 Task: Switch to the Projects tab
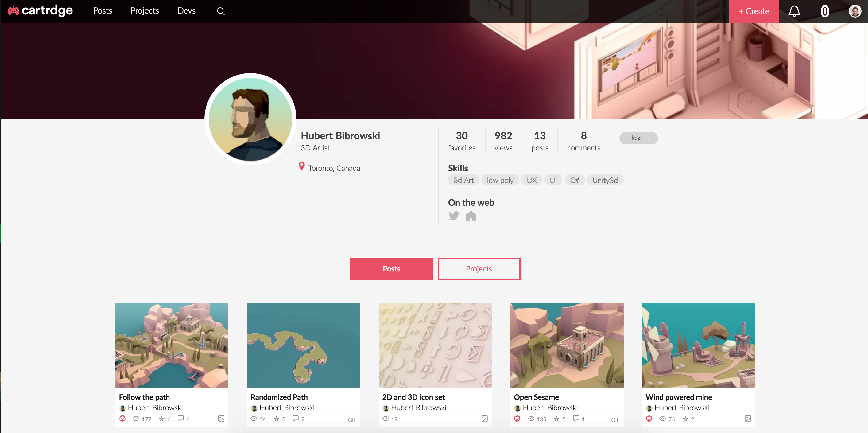click(x=479, y=269)
